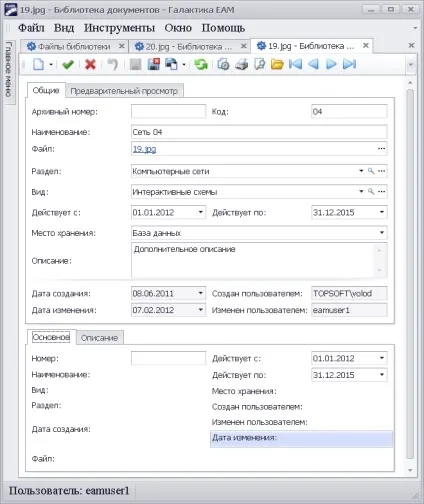Switch to Предварительный просмотр tab
Viewport: 424px width, 504px height.
point(124,91)
